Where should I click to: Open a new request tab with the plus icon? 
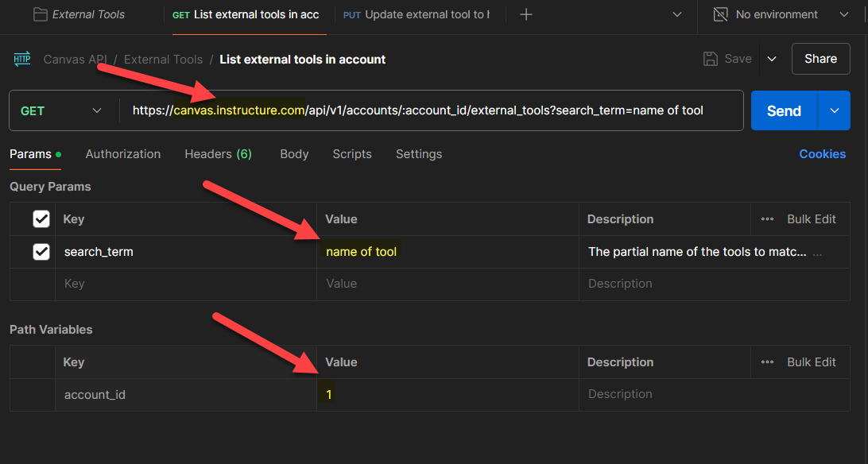(x=525, y=14)
